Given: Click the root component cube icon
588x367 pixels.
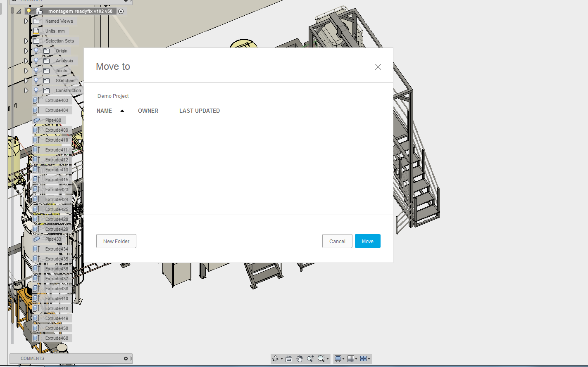Looking at the screenshot, I should click(x=39, y=11).
